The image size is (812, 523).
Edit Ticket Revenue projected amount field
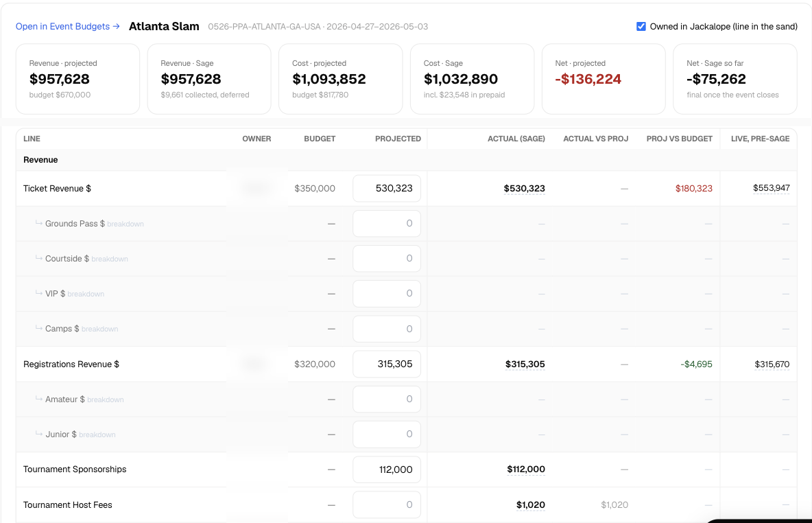(387, 188)
